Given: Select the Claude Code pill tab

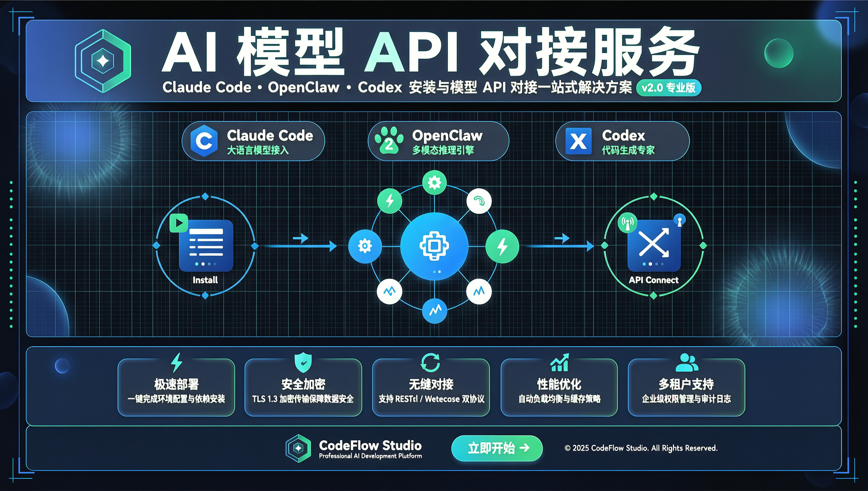Looking at the screenshot, I should tap(253, 141).
